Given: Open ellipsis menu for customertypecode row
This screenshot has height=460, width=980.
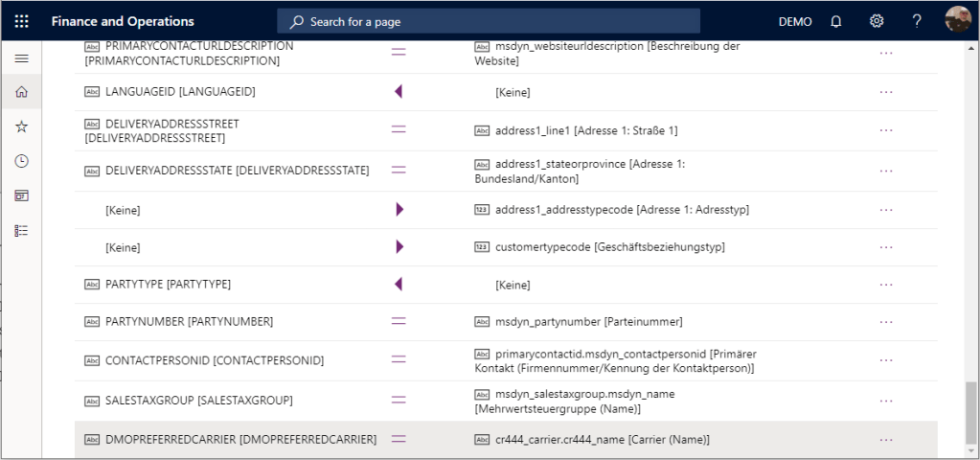Looking at the screenshot, I should tap(885, 247).
